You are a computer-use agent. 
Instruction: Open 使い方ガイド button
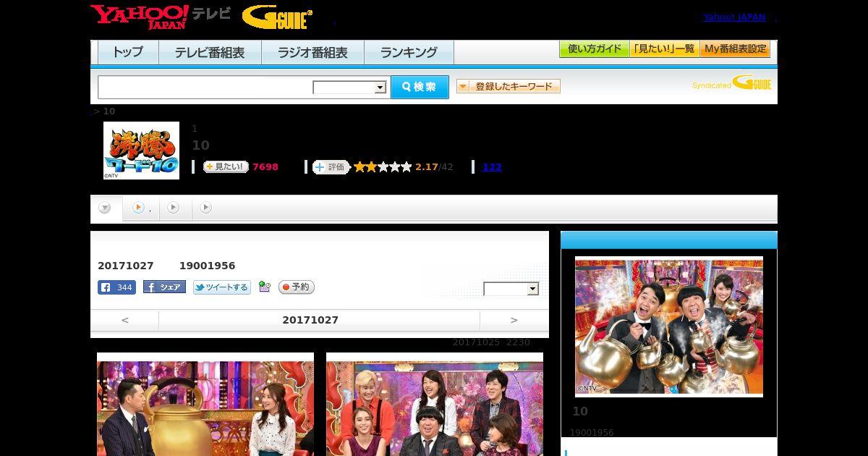(x=594, y=49)
